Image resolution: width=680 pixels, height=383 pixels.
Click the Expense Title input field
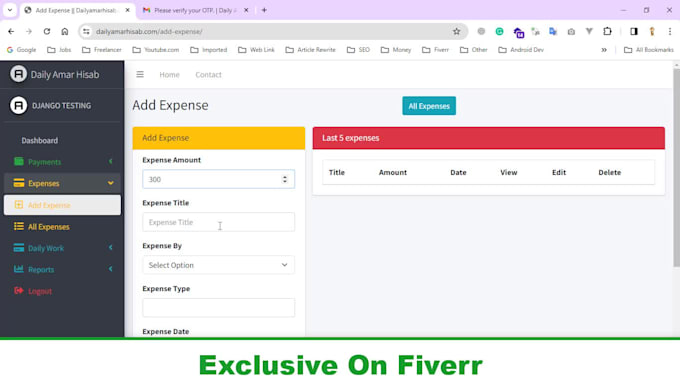219,222
